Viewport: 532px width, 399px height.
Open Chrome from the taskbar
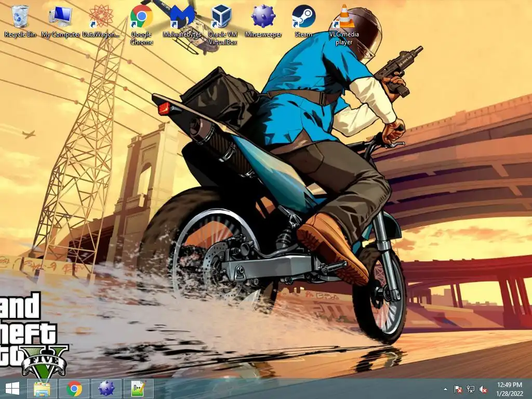pyautogui.click(x=74, y=389)
